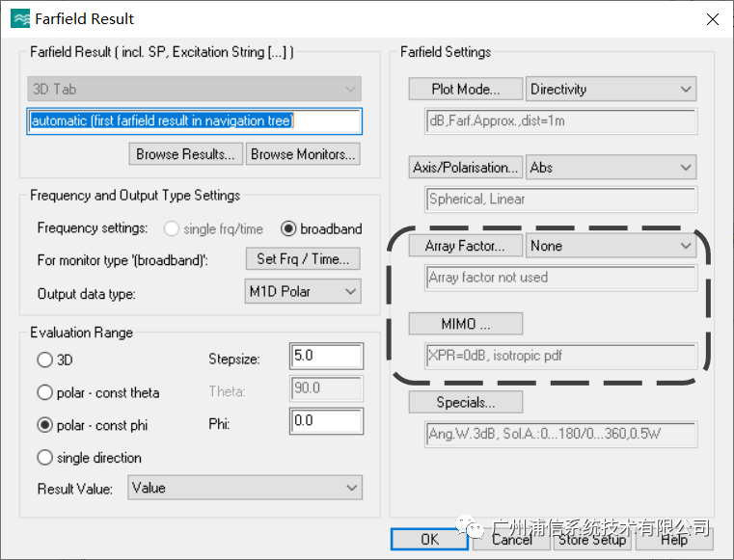Expand the M1D Polar output type dropdown
The image size is (734, 560).
(304, 291)
